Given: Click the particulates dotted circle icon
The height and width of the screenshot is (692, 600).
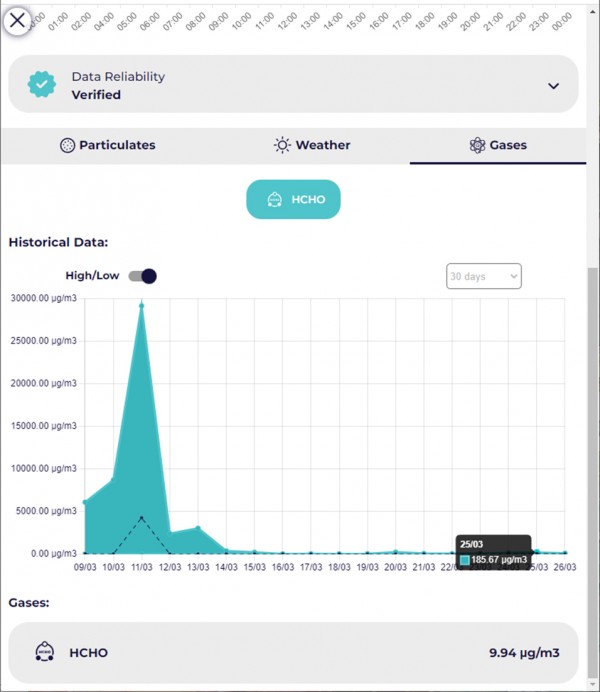Looking at the screenshot, I should (68, 145).
